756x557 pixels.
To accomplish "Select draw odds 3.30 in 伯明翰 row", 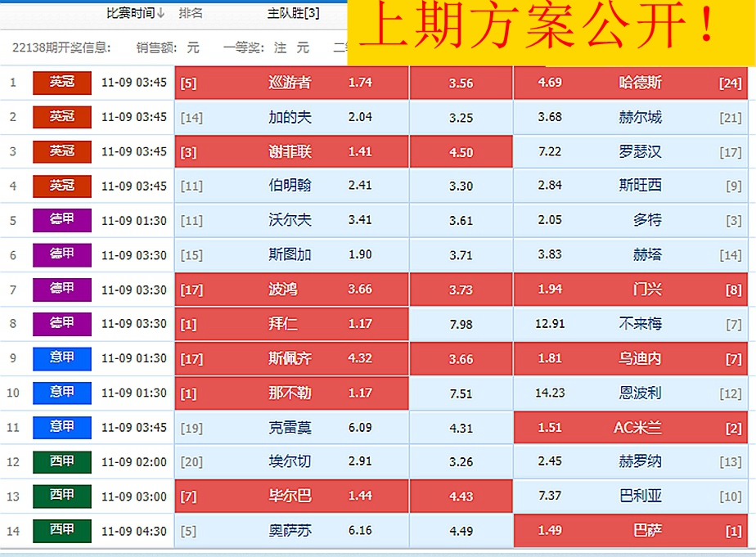I will tap(461, 186).
